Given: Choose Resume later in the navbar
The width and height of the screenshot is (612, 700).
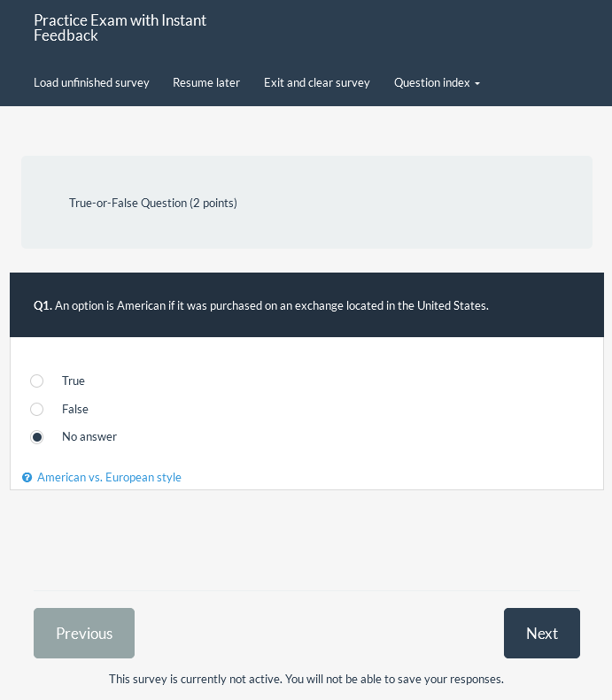Looking at the screenshot, I should pyautogui.click(x=206, y=82).
